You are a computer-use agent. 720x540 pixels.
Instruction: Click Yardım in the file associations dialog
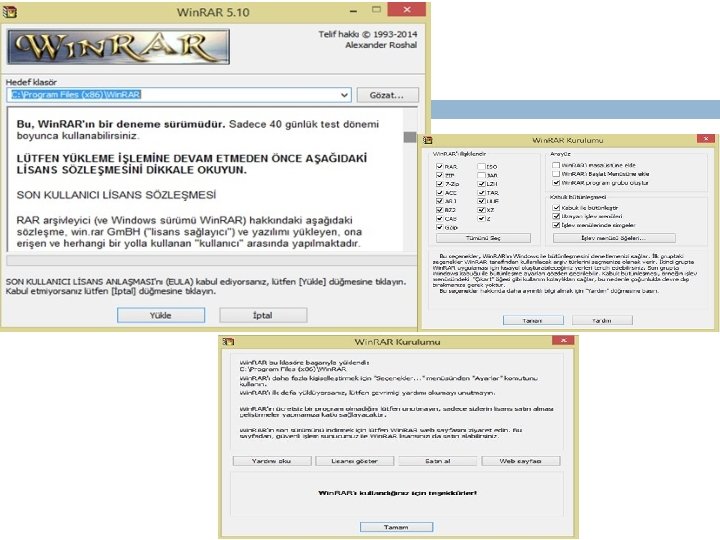(602, 320)
